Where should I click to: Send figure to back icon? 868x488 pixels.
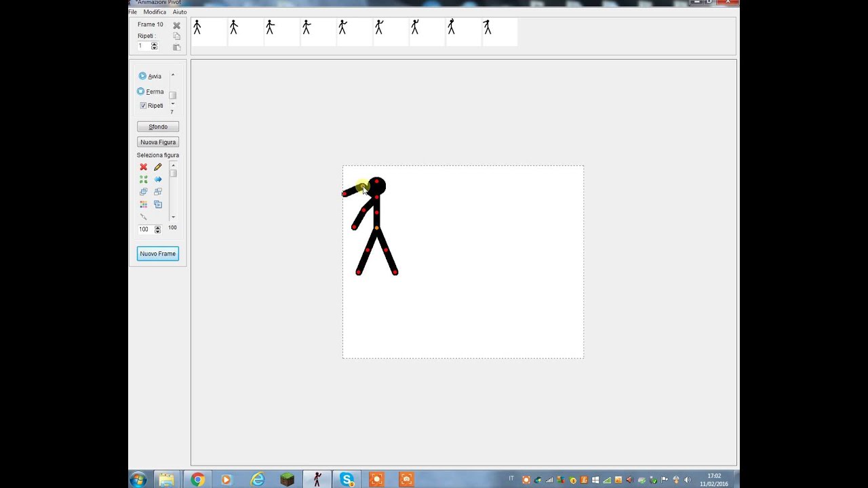[158, 192]
